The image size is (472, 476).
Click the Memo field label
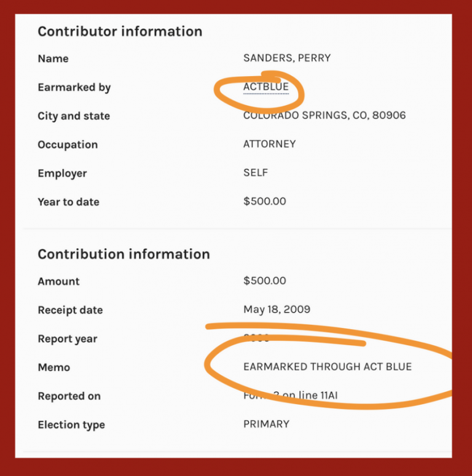[x=54, y=368]
